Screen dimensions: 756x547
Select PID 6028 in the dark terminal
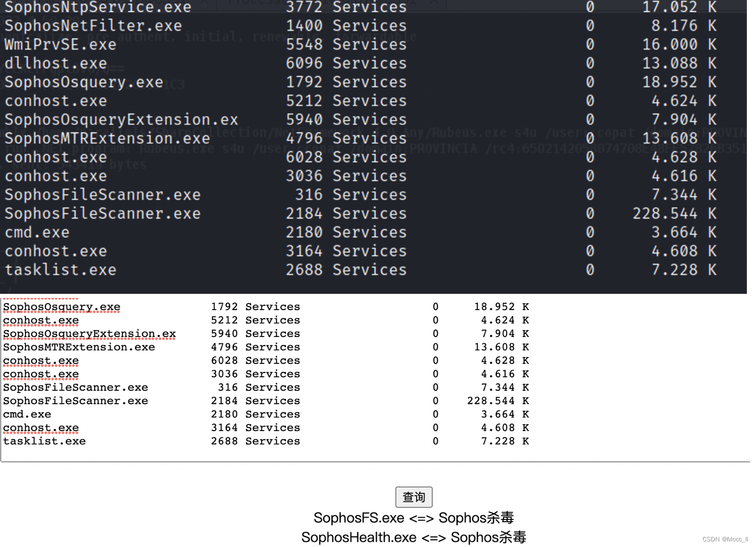coord(304,158)
